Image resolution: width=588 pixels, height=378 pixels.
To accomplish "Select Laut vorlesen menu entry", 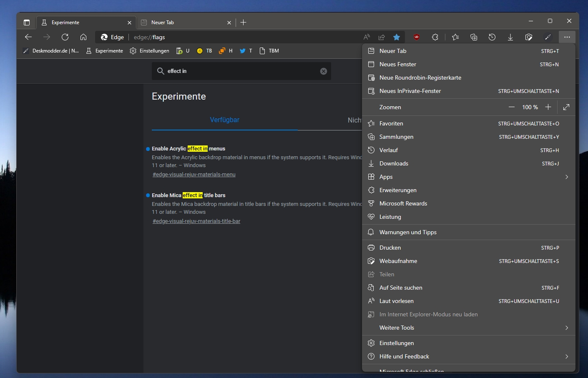I will [x=469, y=301].
